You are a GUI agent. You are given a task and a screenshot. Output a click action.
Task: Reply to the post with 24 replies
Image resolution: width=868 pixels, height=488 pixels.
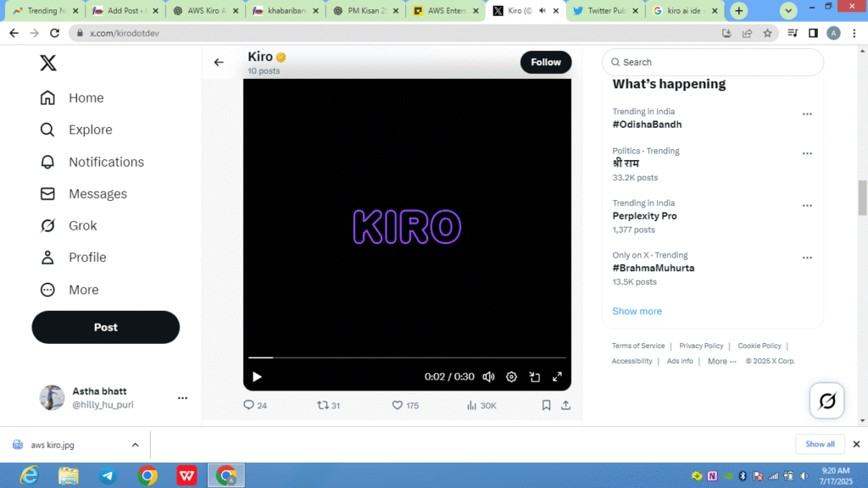click(255, 405)
